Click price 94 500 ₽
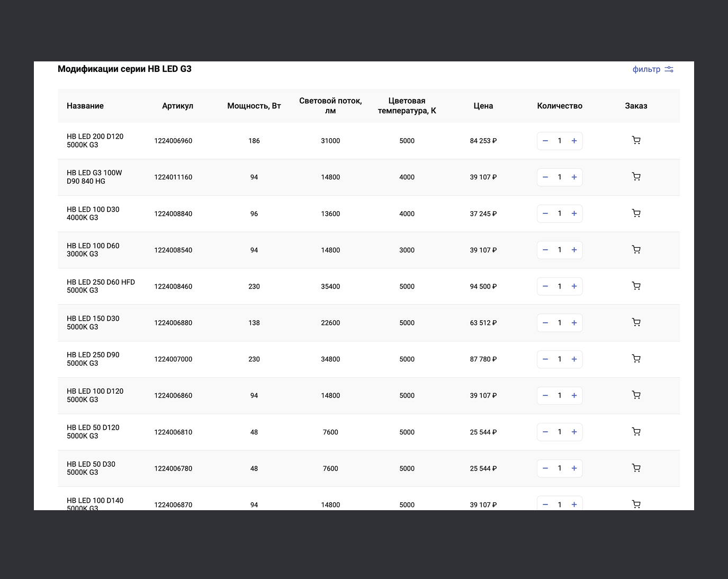Image resolution: width=728 pixels, height=579 pixels. [483, 286]
